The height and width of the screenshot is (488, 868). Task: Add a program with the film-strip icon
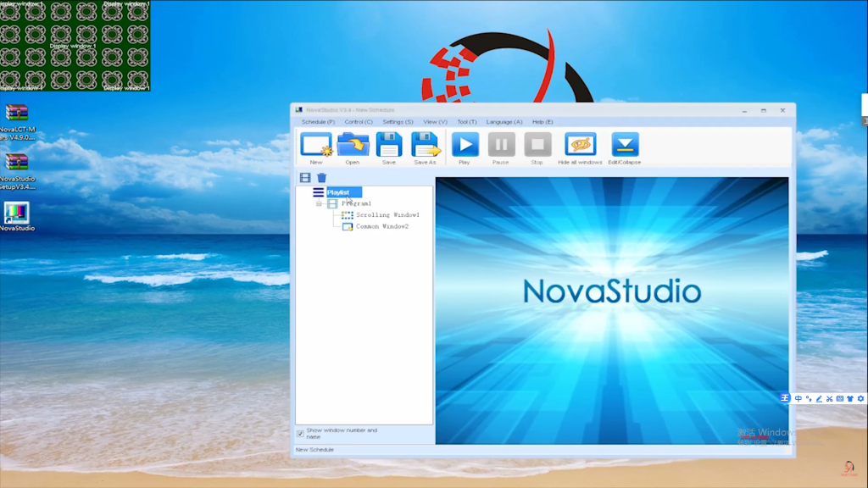click(x=305, y=178)
